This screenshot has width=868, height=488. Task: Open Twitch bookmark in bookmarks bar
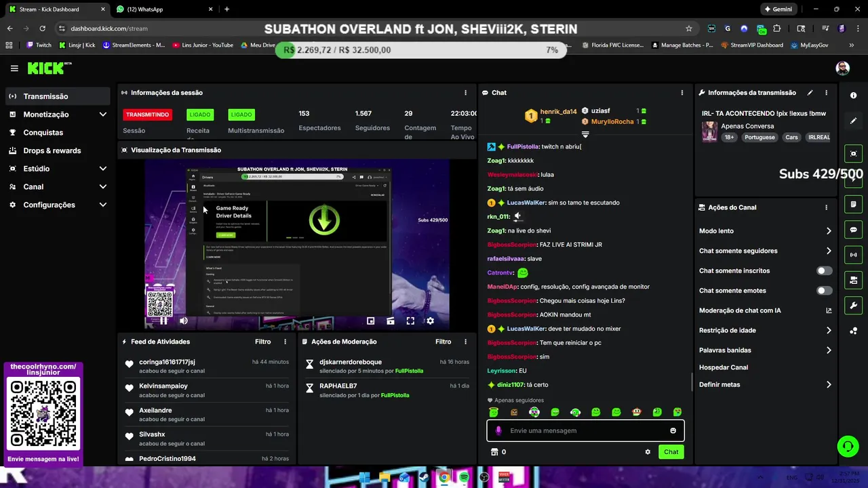click(39, 45)
